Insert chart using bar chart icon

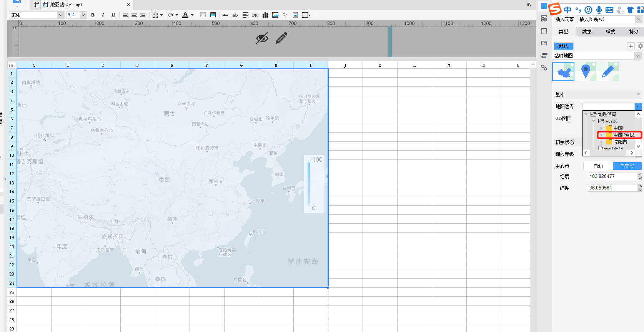tap(265, 15)
